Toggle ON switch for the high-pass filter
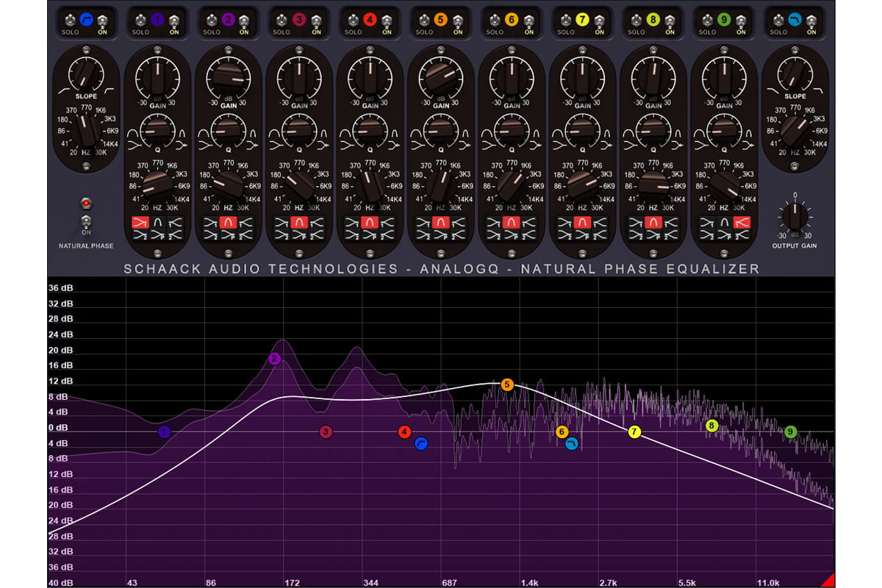This screenshot has width=882, height=588. 104,20
